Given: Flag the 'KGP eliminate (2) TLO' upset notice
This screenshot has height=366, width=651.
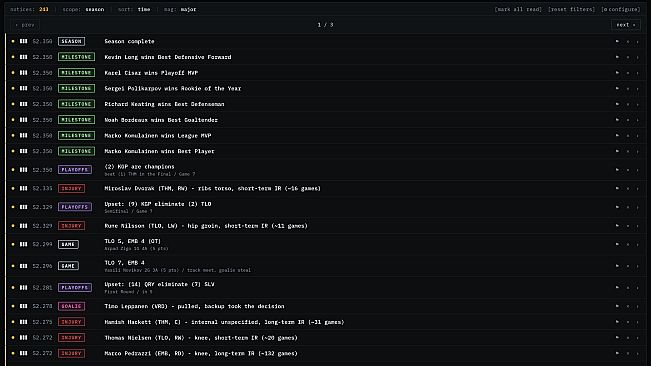Looking at the screenshot, I should tap(617, 207).
